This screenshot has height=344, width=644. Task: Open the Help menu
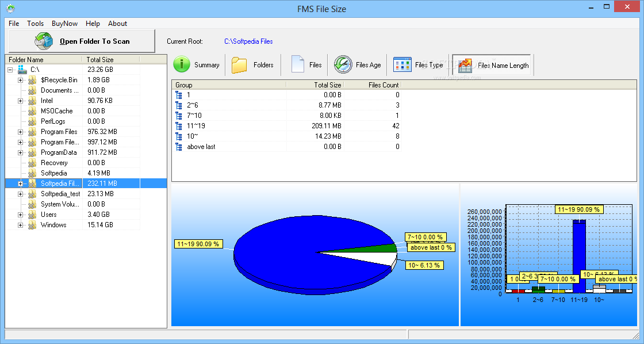pos(93,24)
